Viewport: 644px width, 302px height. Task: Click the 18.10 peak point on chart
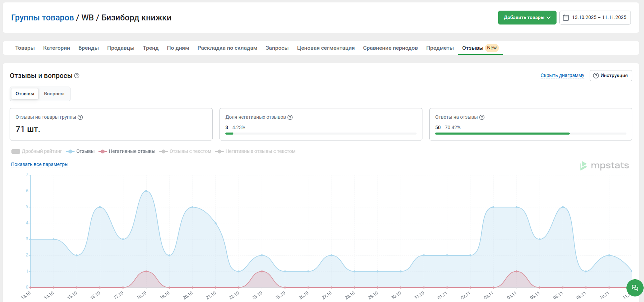(x=146, y=191)
